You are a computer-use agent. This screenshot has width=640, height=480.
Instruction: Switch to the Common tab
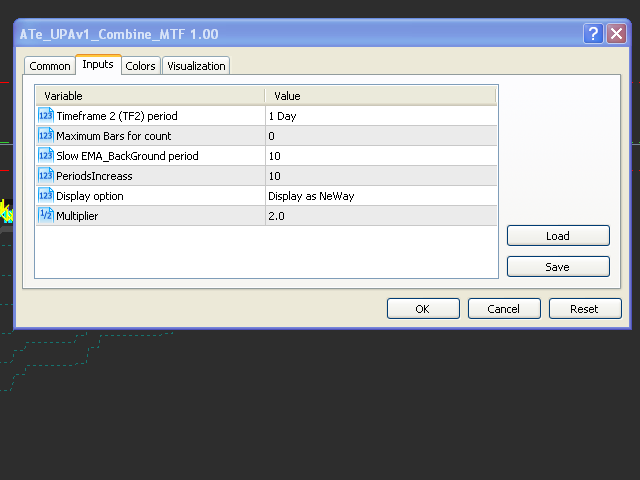click(x=50, y=66)
